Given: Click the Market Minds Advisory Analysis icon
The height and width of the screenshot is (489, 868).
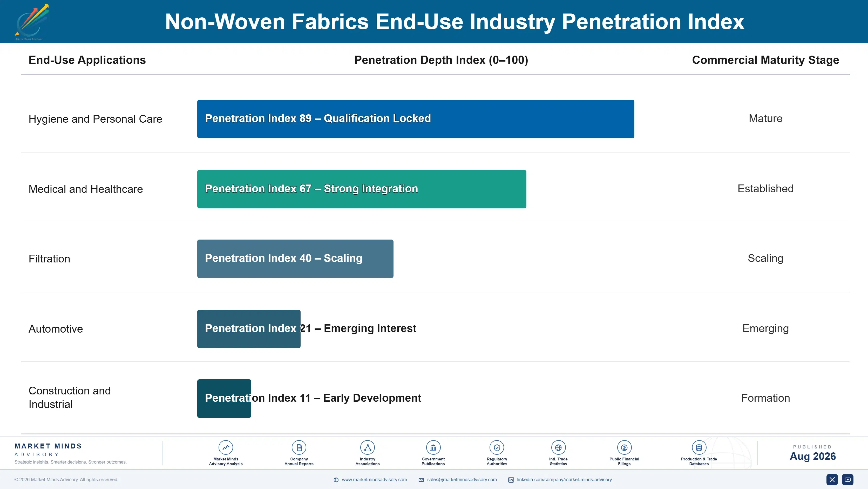Looking at the screenshot, I should point(226,447).
